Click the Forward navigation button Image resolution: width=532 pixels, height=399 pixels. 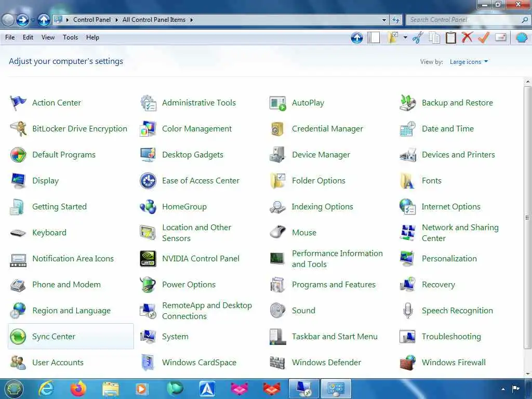pyautogui.click(x=22, y=20)
